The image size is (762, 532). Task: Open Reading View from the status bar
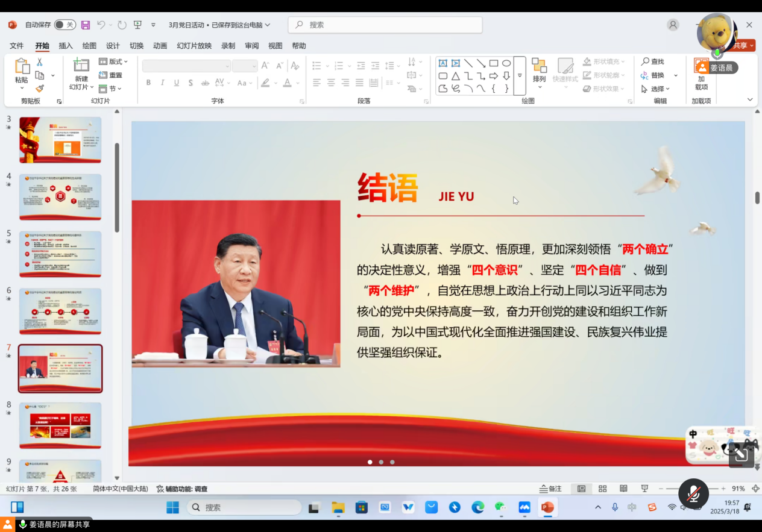623,489
